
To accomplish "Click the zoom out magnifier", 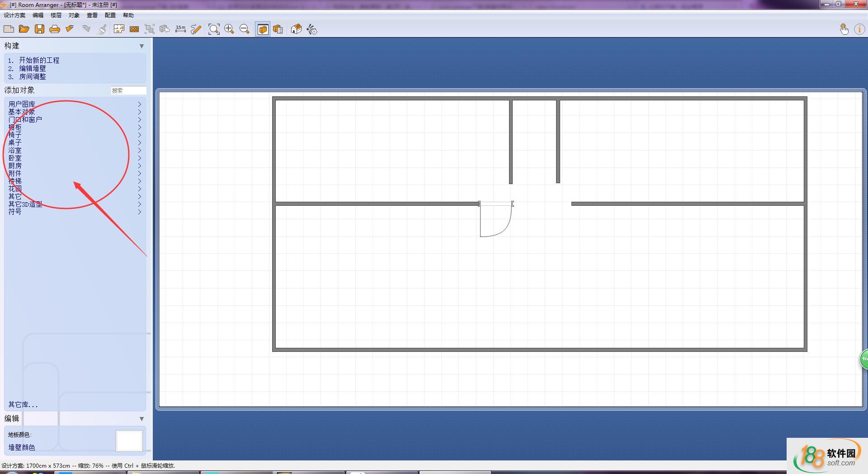I will click(245, 29).
